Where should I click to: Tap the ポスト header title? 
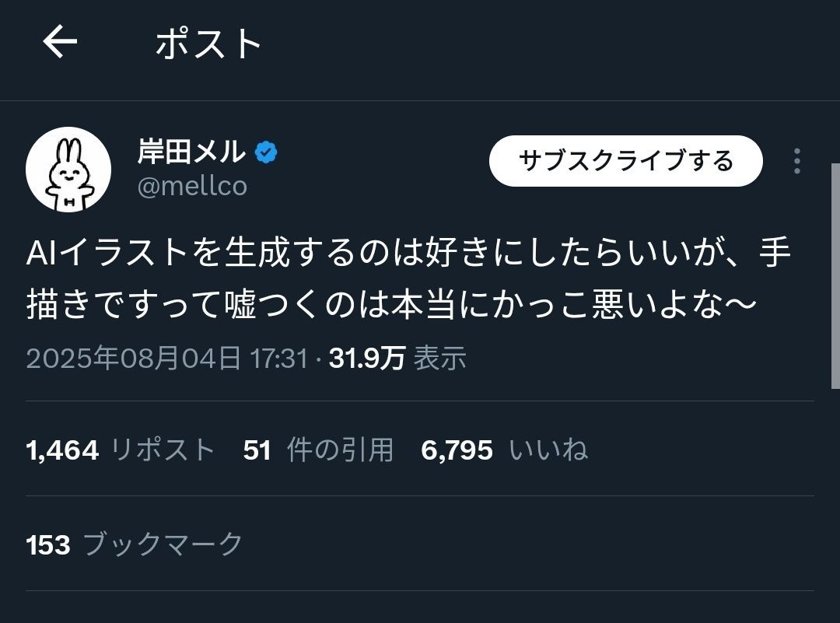click(209, 43)
